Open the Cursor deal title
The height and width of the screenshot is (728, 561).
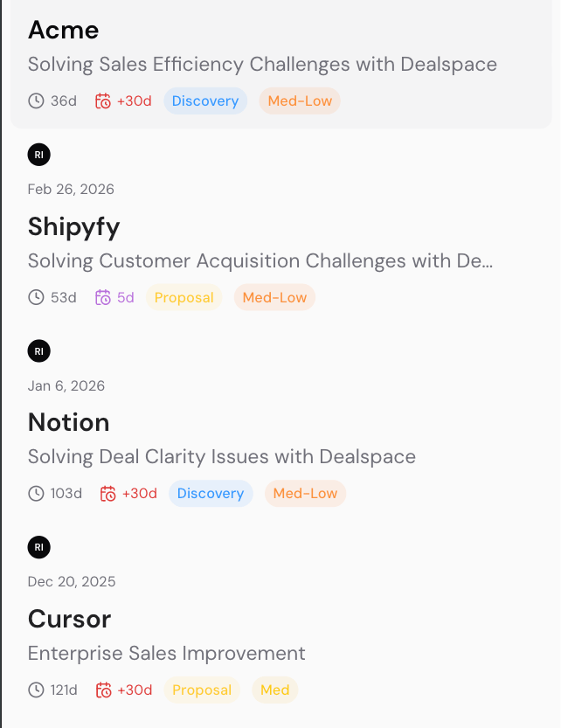click(x=69, y=619)
